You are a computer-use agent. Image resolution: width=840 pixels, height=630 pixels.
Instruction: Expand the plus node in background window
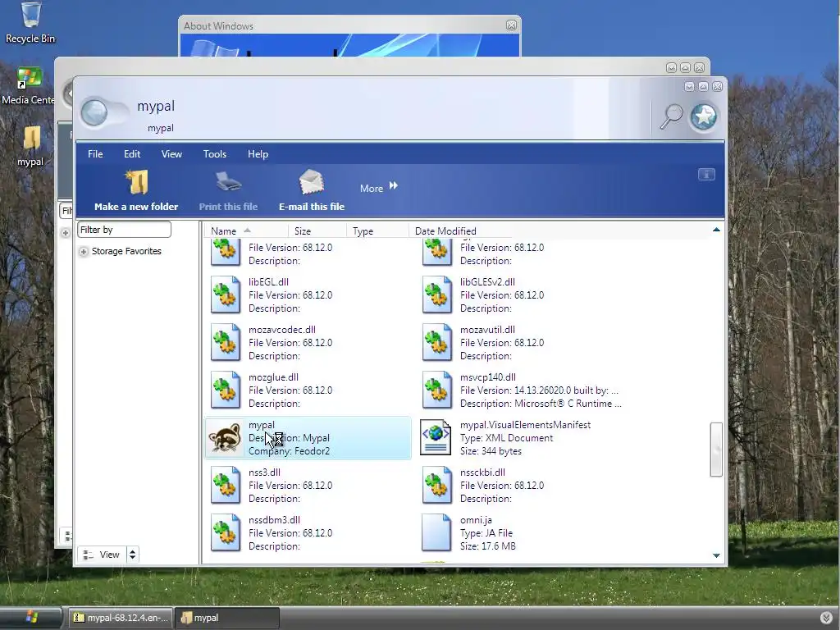click(66, 232)
